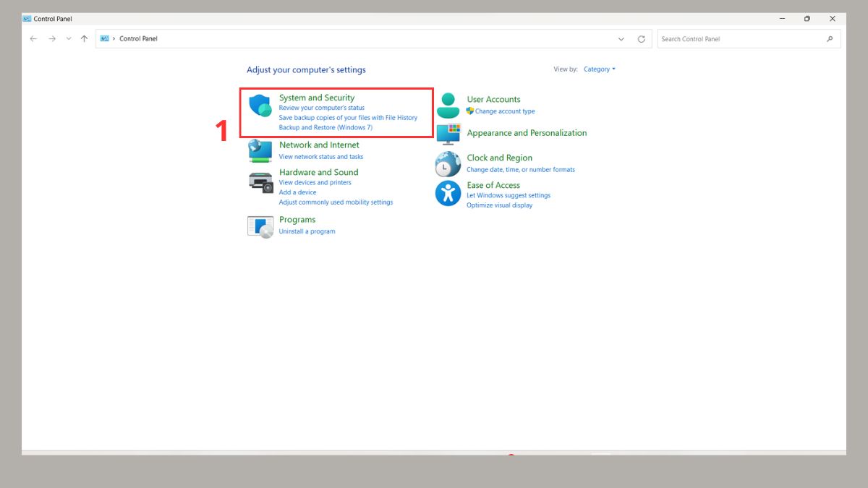Image resolution: width=868 pixels, height=488 pixels.
Task: Open the View by Category dropdown
Action: coord(599,69)
